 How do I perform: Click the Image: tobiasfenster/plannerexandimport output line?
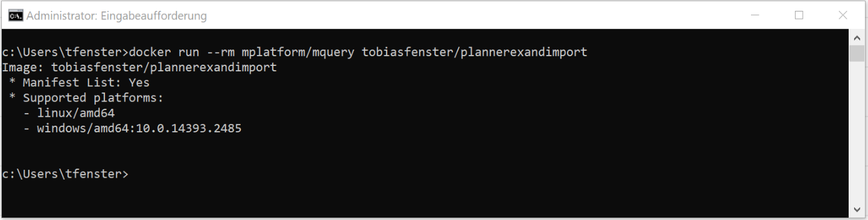pyautogui.click(x=139, y=67)
